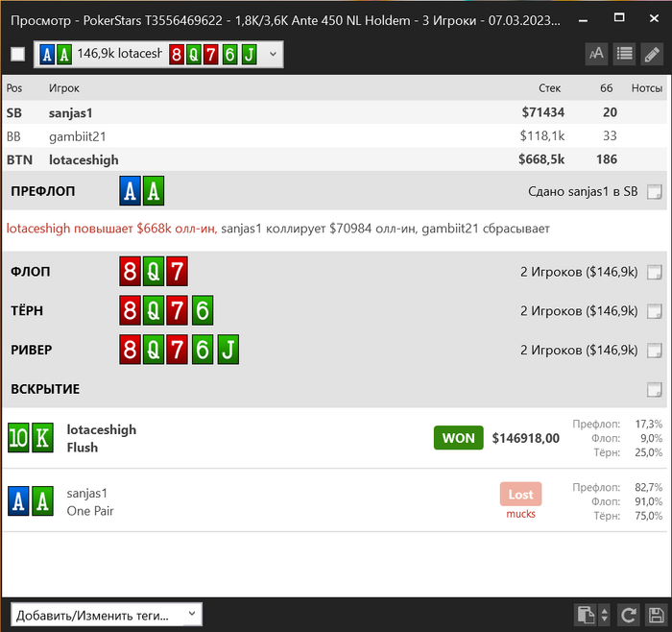Click the green ace card in ПРЕФЛОП row
672x632 pixels.
click(x=154, y=191)
